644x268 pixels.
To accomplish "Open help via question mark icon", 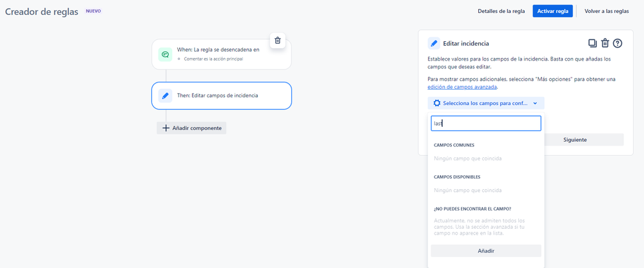I will point(618,43).
